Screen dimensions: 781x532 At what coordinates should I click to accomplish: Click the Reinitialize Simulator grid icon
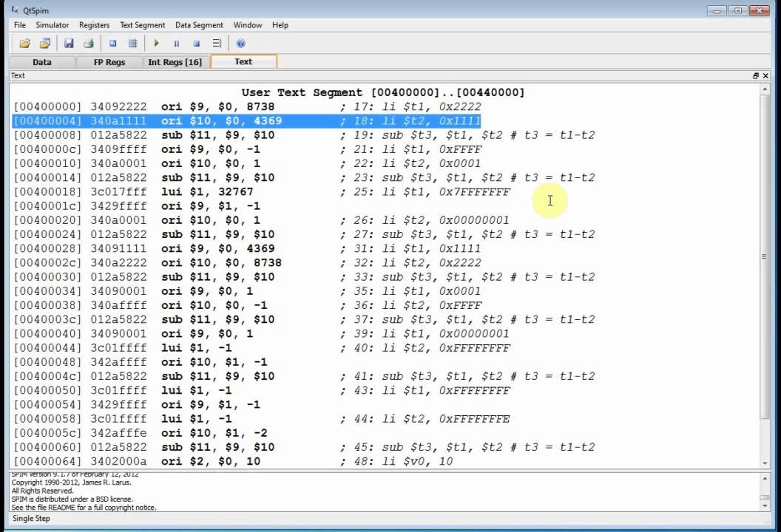point(133,44)
